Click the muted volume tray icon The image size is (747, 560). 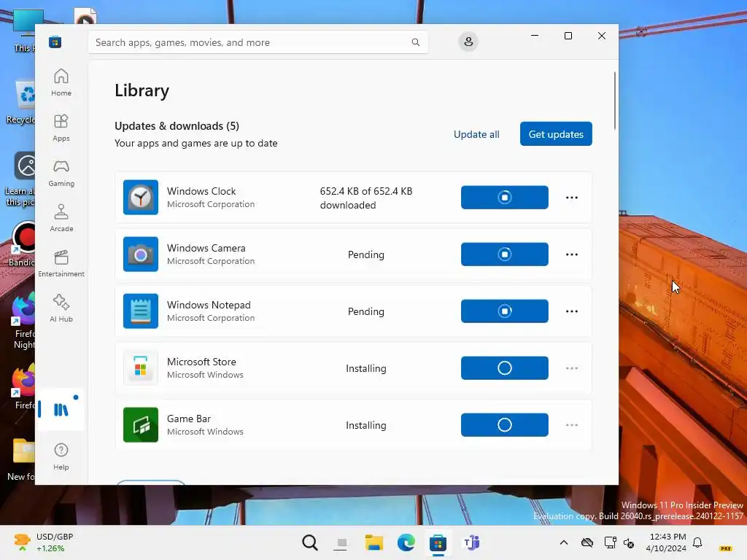(628, 542)
